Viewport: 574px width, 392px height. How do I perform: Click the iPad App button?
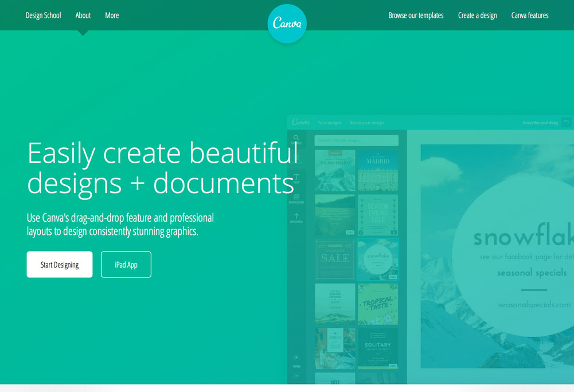[126, 264]
